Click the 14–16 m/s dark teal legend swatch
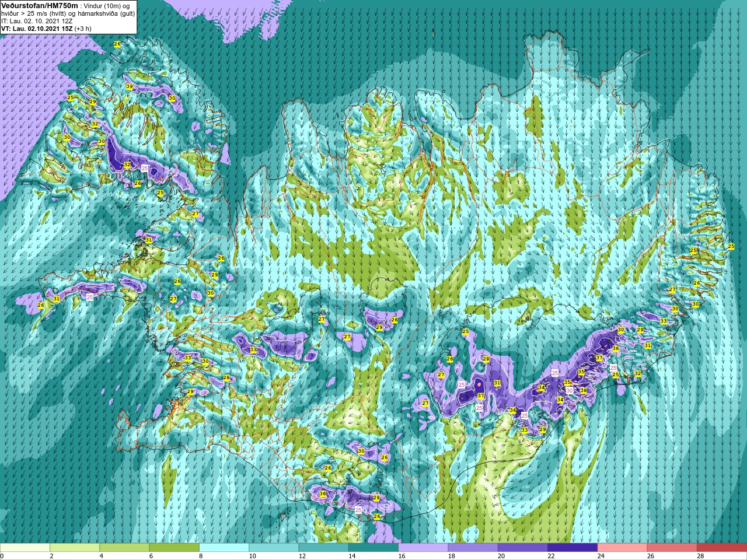Image resolution: width=747 pixels, height=560 pixels. click(x=373, y=548)
